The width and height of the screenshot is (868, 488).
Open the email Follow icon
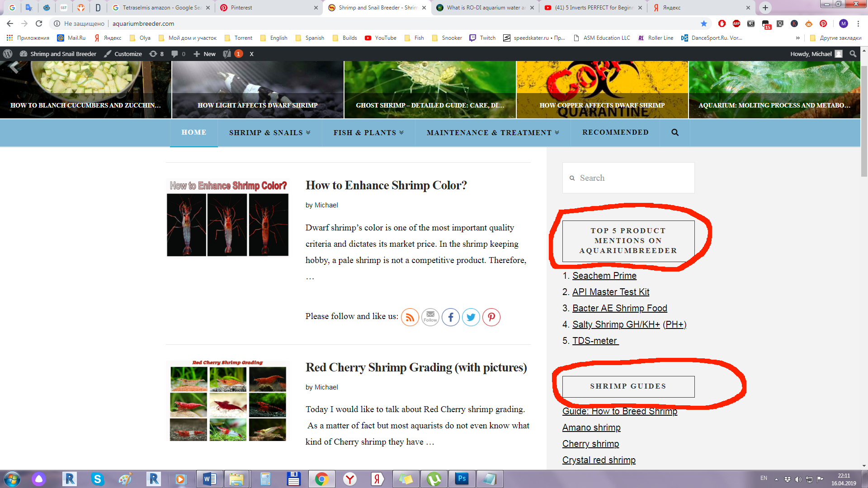[x=430, y=317]
